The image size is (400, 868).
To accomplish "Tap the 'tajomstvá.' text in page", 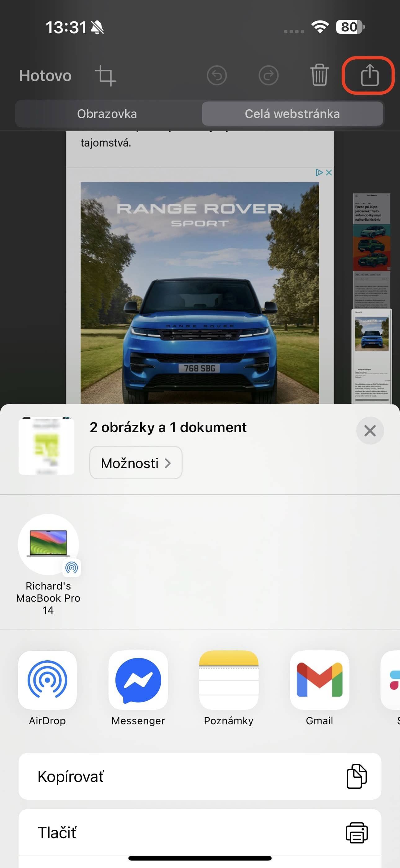I will 106,143.
